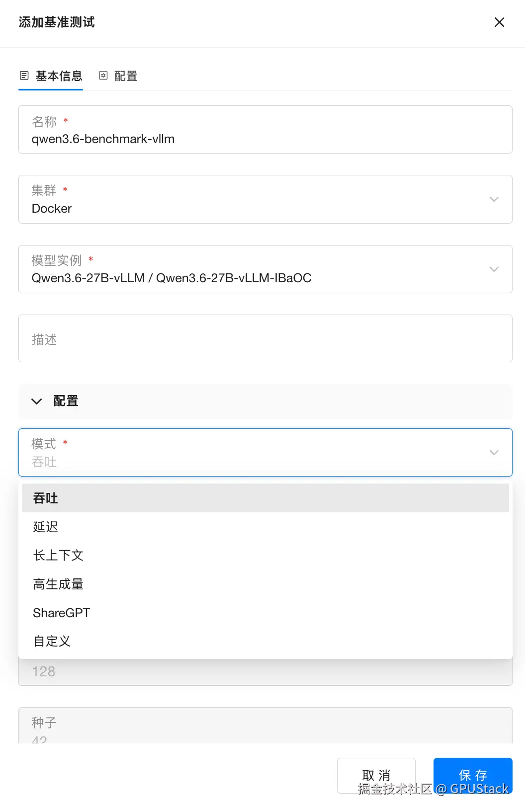Click the 配置 tab gear icon
525x812 pixels.
103,76
